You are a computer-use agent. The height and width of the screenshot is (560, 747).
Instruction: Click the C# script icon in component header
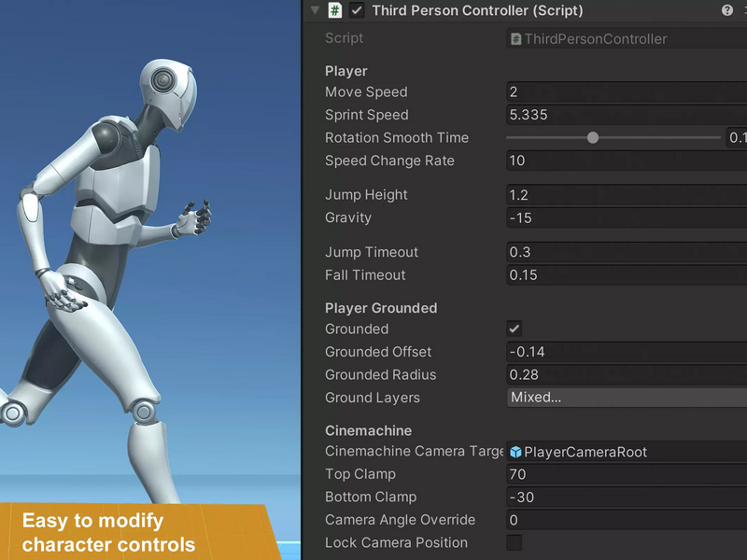335,10
